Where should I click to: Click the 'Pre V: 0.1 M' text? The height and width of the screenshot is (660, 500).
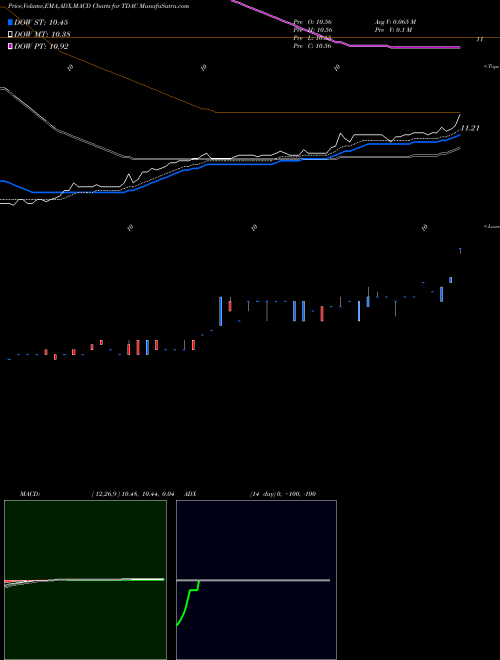pyautogui.click(x=393, y=30)
